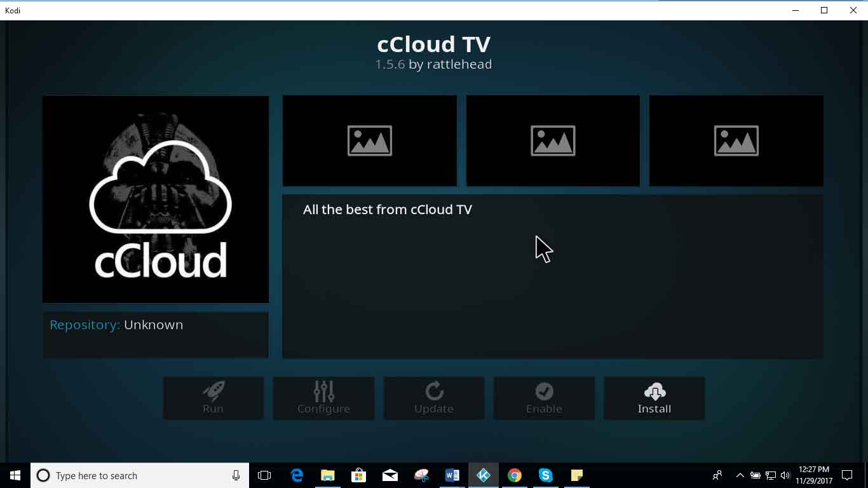Open the People icon in the tray

[717, 475]
